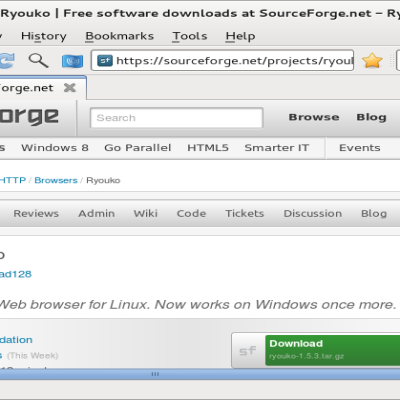Image resolution: width=400 pixels, height=400 pixels.
Task: Open the Bookmarks menu
Action: click(119, 36)
